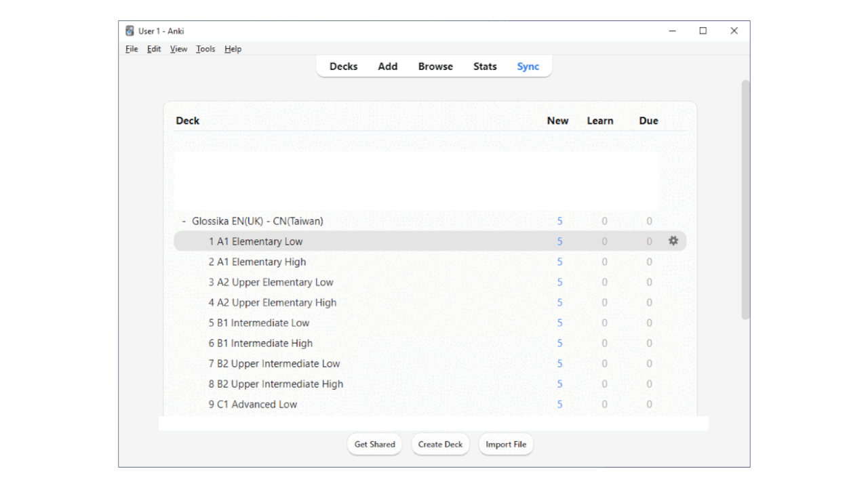Click New count for 2 A1 Elementary High

pos(559,262)
